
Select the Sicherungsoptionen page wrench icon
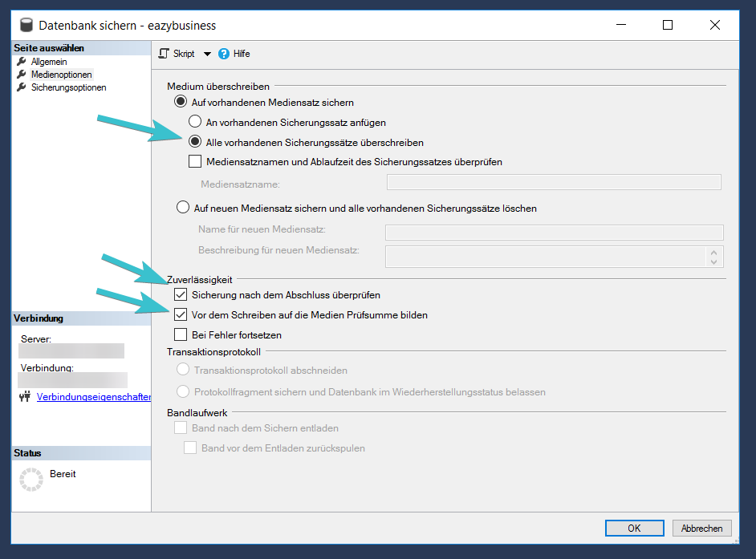22,87
